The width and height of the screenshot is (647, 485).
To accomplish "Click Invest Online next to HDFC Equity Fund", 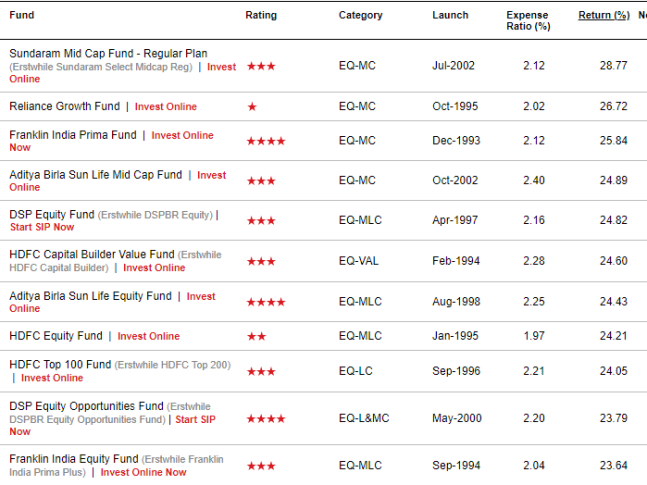I will pos(149,336).
